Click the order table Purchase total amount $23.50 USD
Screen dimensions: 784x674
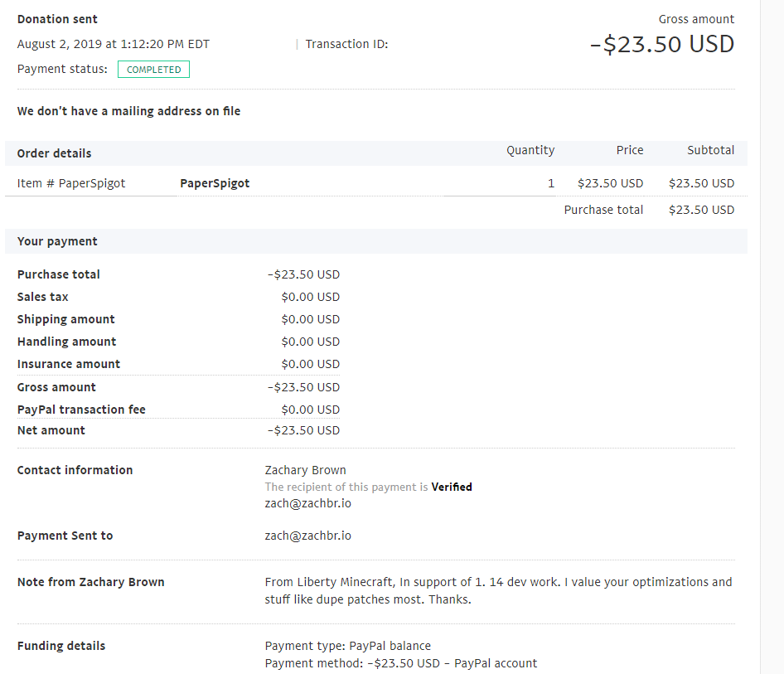pyautogui.click(x=701, y=210)
